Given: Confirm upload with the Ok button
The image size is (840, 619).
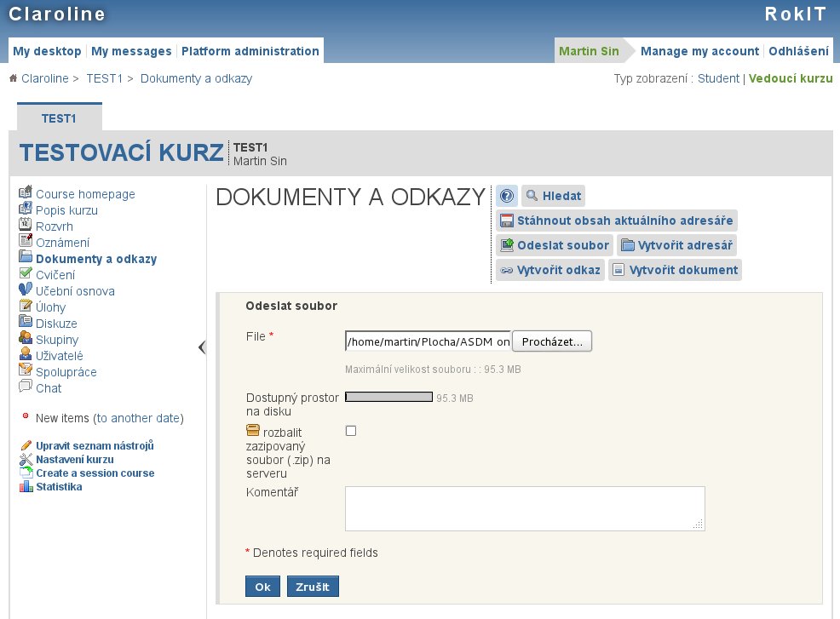Looking at the screenshot, I should point(262,587).
